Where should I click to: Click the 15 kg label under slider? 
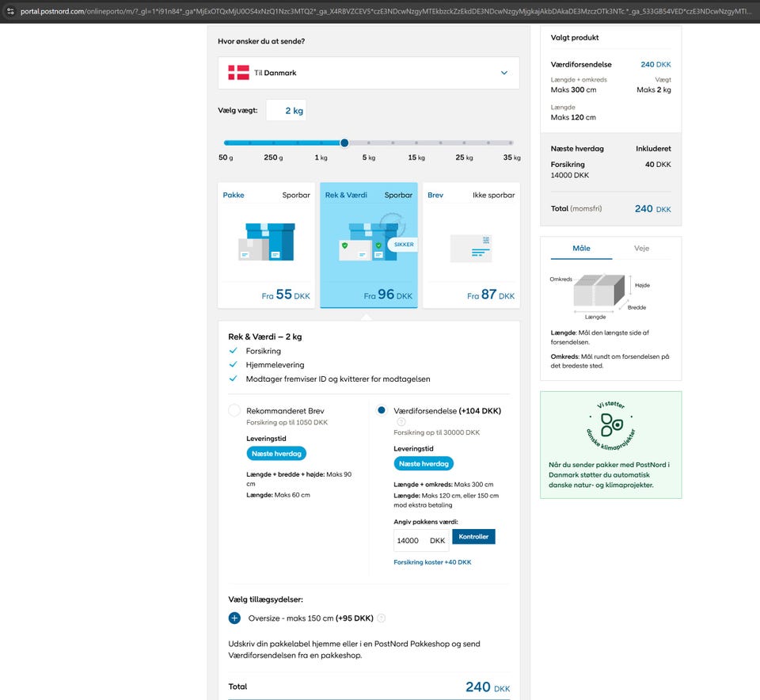(x=416, y=158)
